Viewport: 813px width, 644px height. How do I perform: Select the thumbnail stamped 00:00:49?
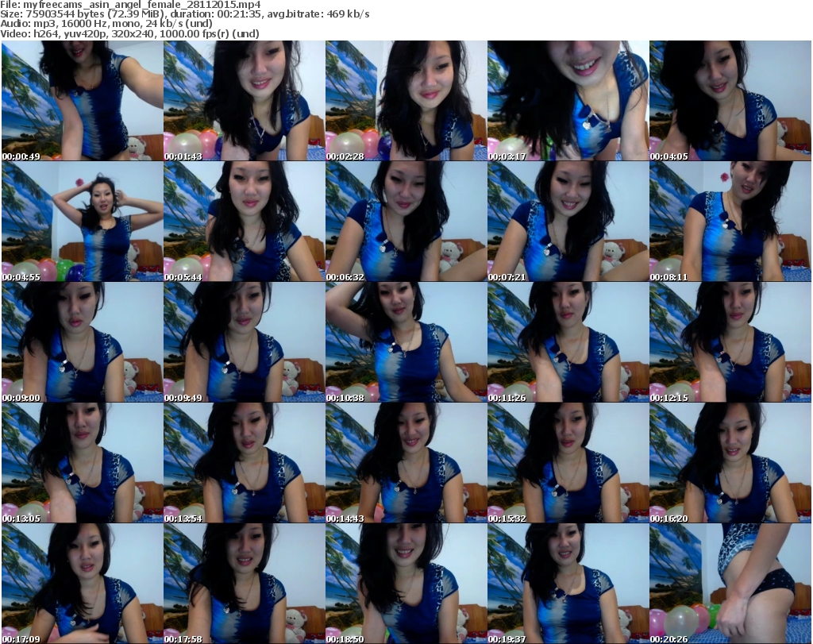(83, 101)
